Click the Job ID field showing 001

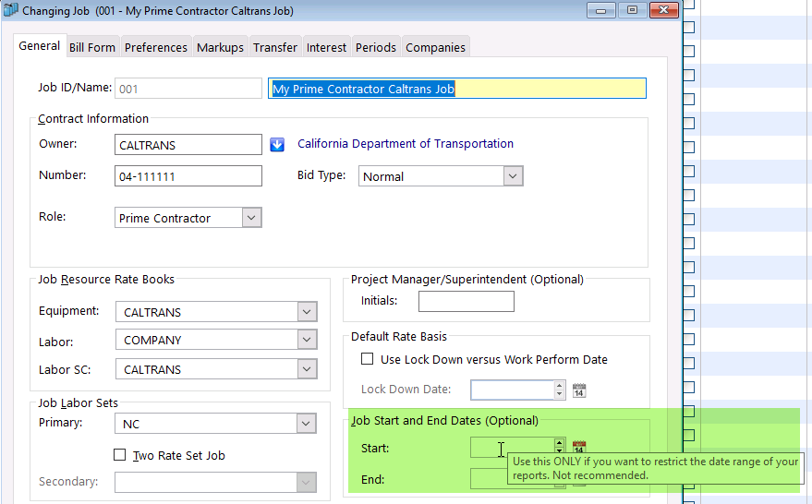[x=188, y=89]
